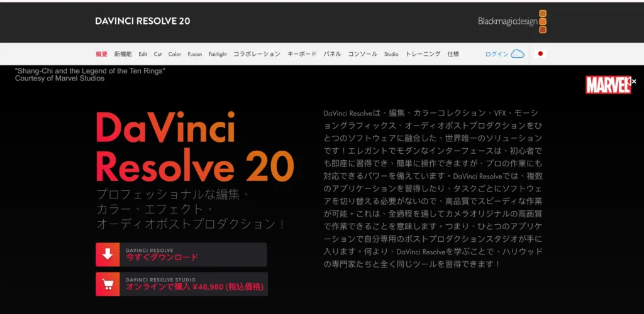The height and width of the screenshot is (314, 644).
Task: Click the ログイン login link
Action: click(497, 54)
